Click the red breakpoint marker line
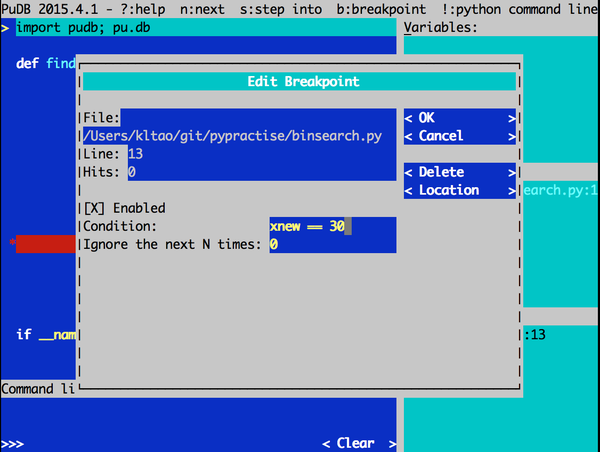600x452 pixels. 42,243
